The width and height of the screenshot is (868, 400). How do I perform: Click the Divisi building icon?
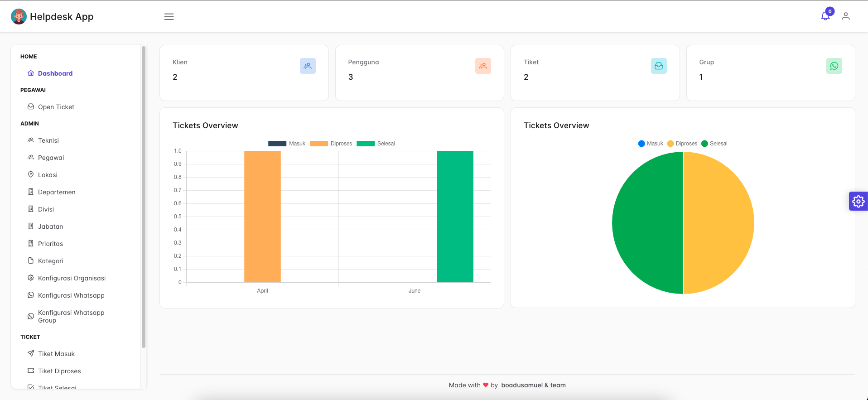pyautogui.click(x=31, y=209)
